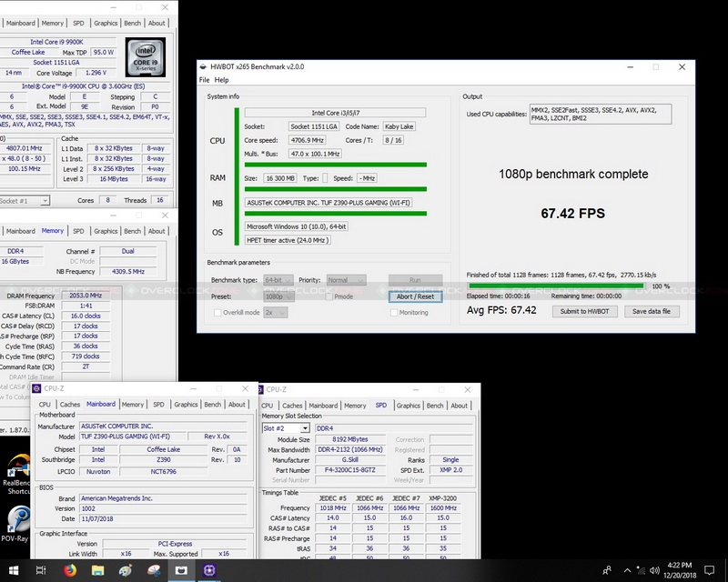This screenshot has height=582, width=728.
Task: Close the HWBOT x265 Benchmark window
Action: point(682,66)
